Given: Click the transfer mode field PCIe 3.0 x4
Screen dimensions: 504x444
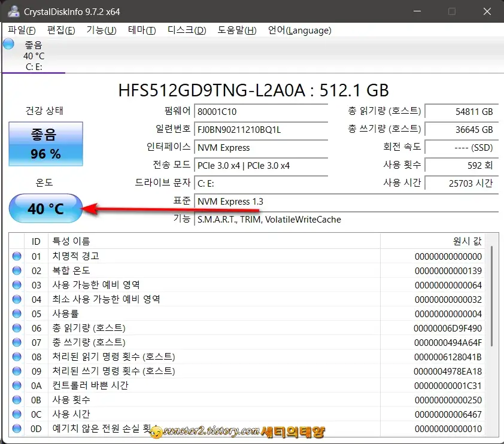Looking at the screenshot, I should pos(261,166).
